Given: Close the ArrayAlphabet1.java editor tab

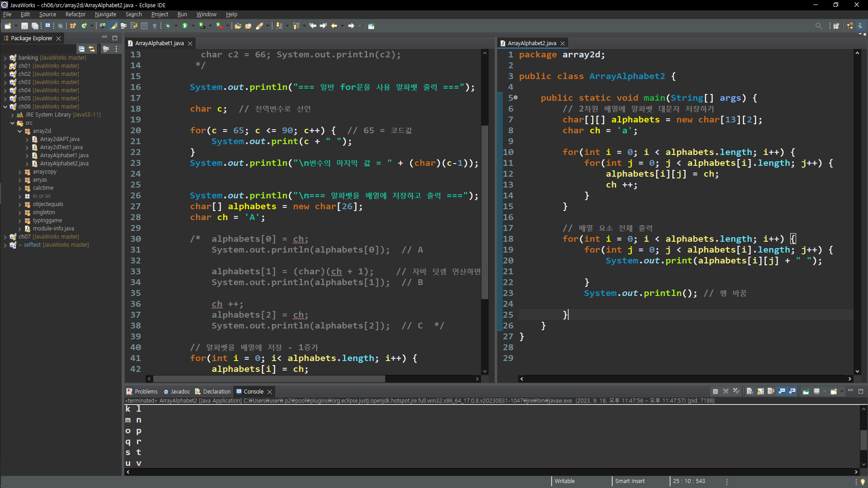Looking at the screenshot, I should click(190, 43).
